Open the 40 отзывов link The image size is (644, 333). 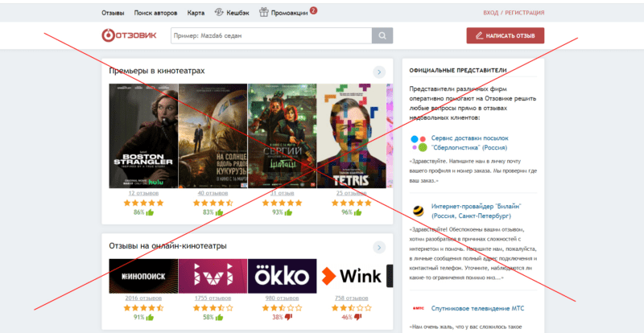pos(213,193)
